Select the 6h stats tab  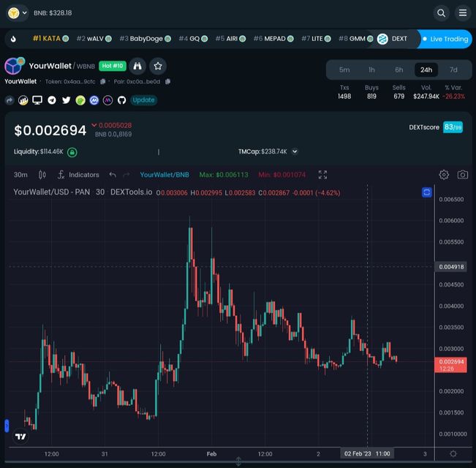coord(399,69)
